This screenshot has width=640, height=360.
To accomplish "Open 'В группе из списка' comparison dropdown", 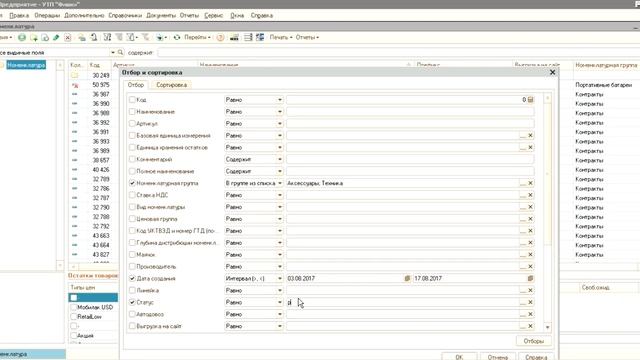I will click(280, 183).
